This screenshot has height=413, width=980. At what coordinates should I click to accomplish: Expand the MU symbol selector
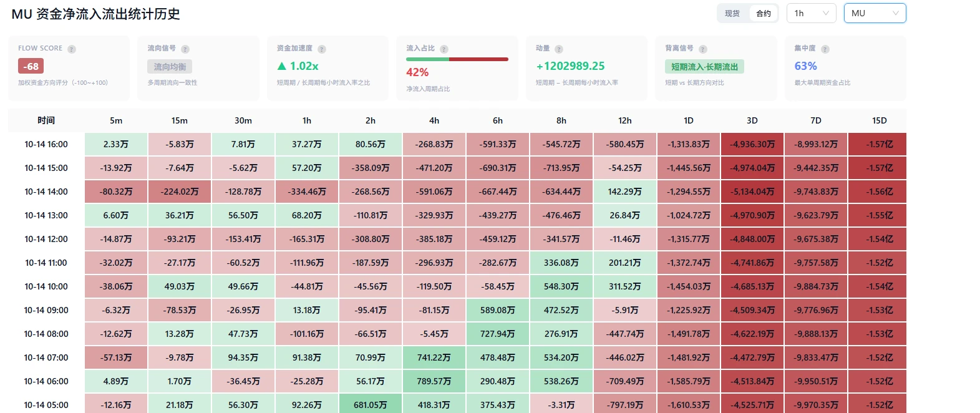click(875, 13)
